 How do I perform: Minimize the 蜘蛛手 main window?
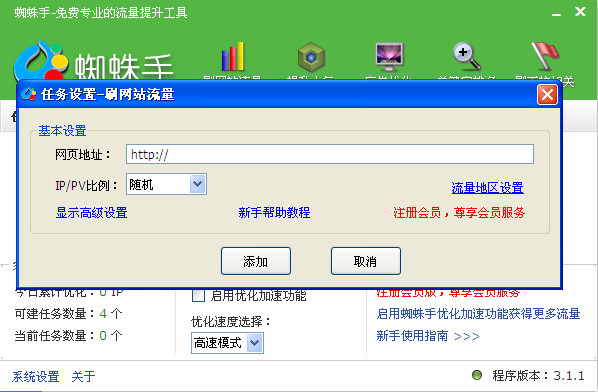coord(556,13)
